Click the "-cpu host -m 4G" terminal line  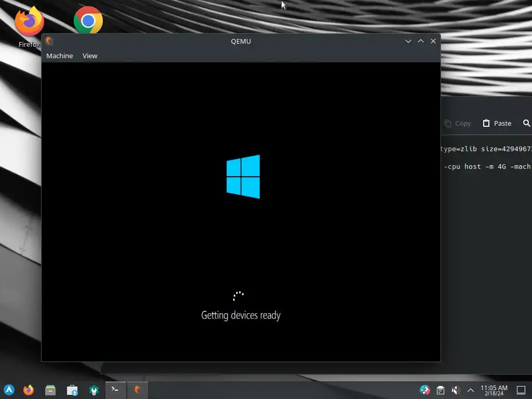(x=487, y=167)
